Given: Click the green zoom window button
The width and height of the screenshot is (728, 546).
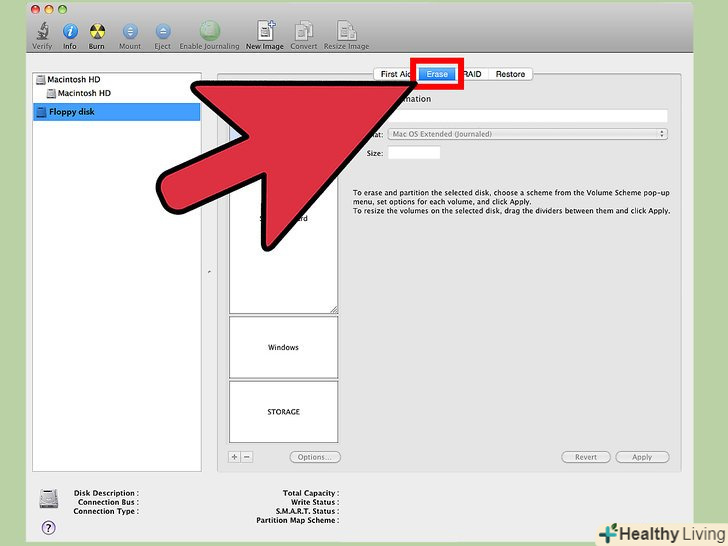Looking at the screenshot, I should (63, 9).
